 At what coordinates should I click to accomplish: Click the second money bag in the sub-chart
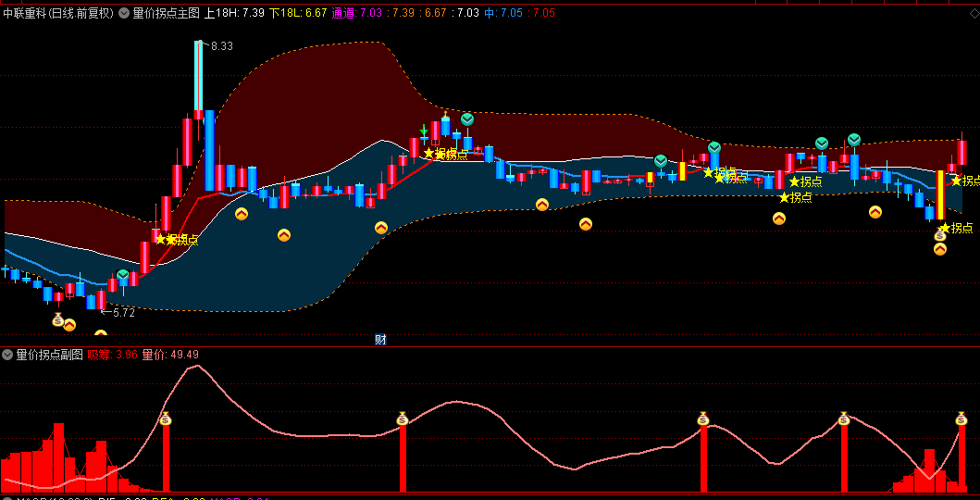[403, 419]
